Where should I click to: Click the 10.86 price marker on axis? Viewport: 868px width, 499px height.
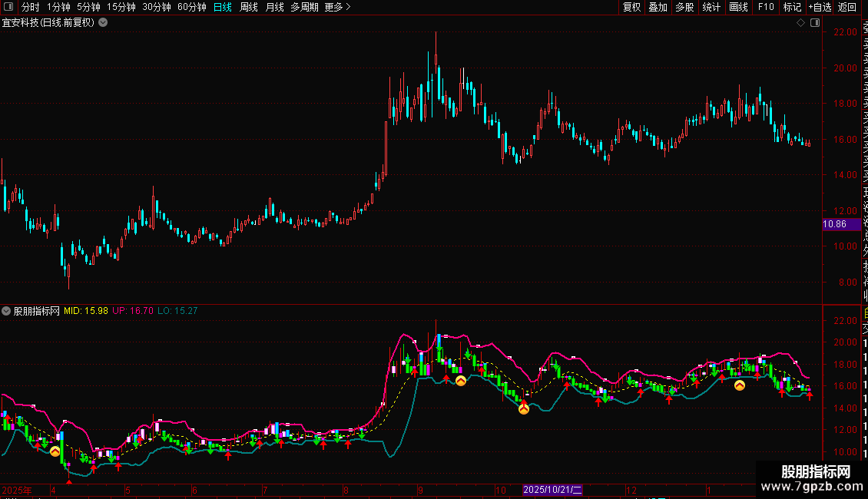click(841, 224)
